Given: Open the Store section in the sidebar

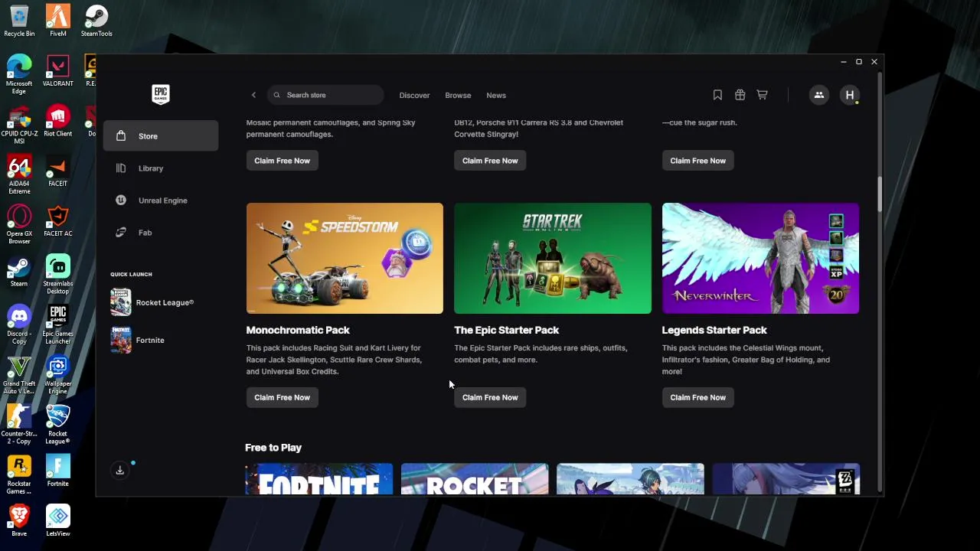Looking at the screenshot, I should (161, 136).
